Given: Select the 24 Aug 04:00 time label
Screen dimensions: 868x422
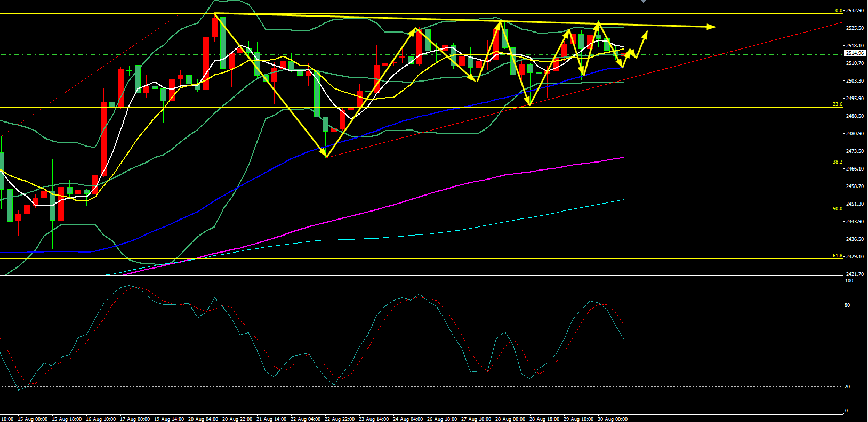Looking at the screenshot, I should click(408, 419).
